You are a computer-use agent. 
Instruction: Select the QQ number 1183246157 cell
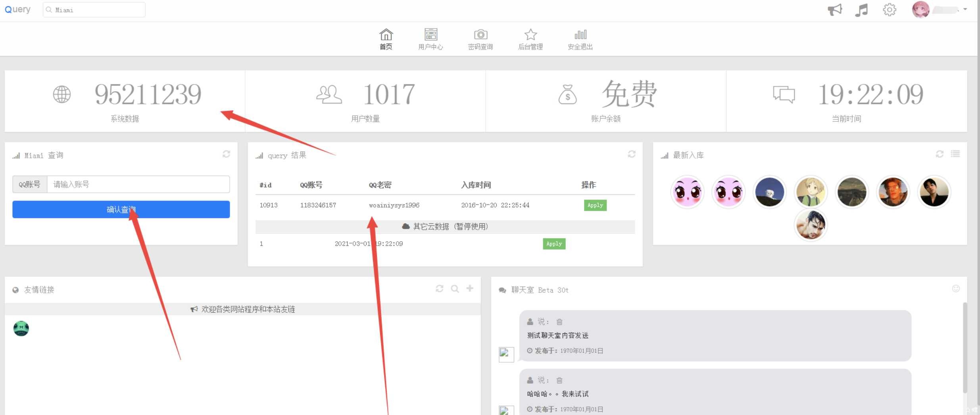318,205
